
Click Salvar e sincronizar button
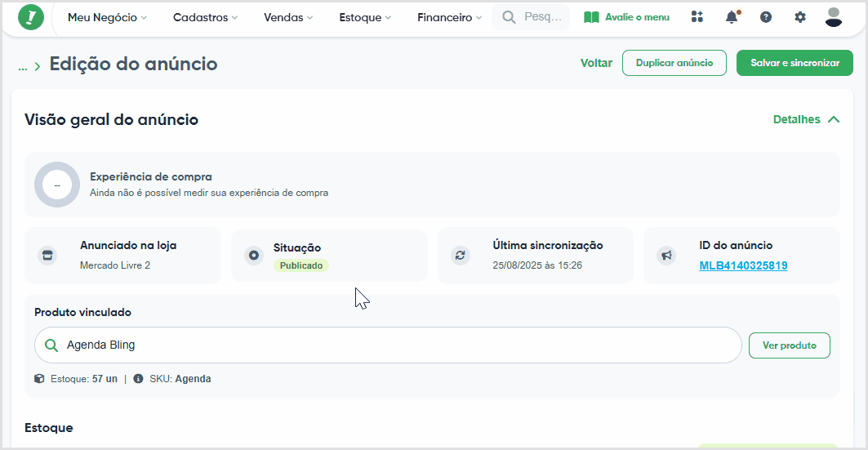(795, 63)
